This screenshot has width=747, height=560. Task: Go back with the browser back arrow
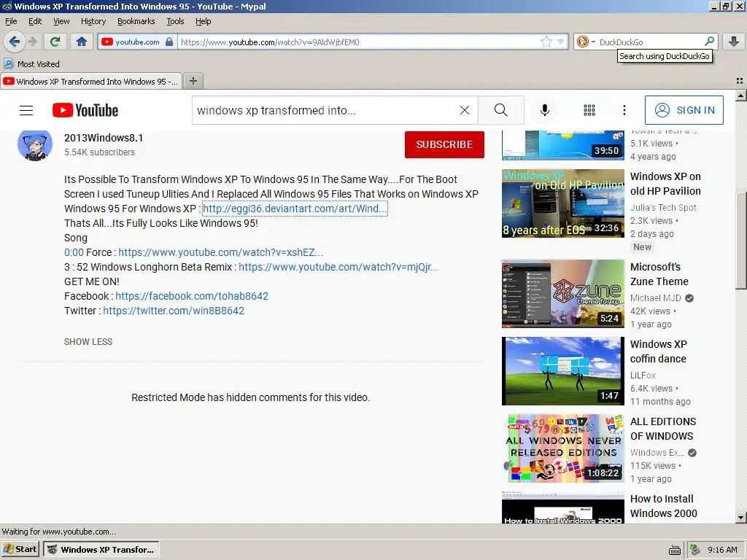[15, 42]
